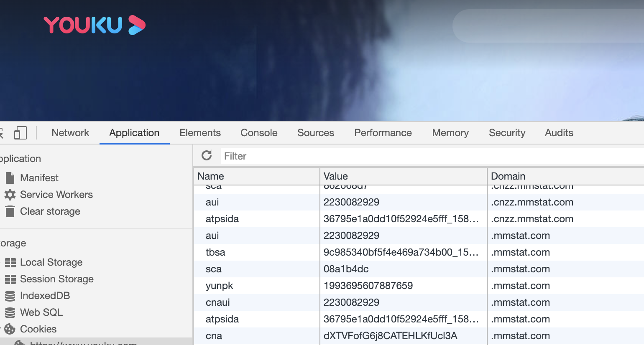Image resolution: width=644 pixels, height=345 pixels.
Task: Select the cna cookie name
Action: pyautogui.click(x=214, y=336)
